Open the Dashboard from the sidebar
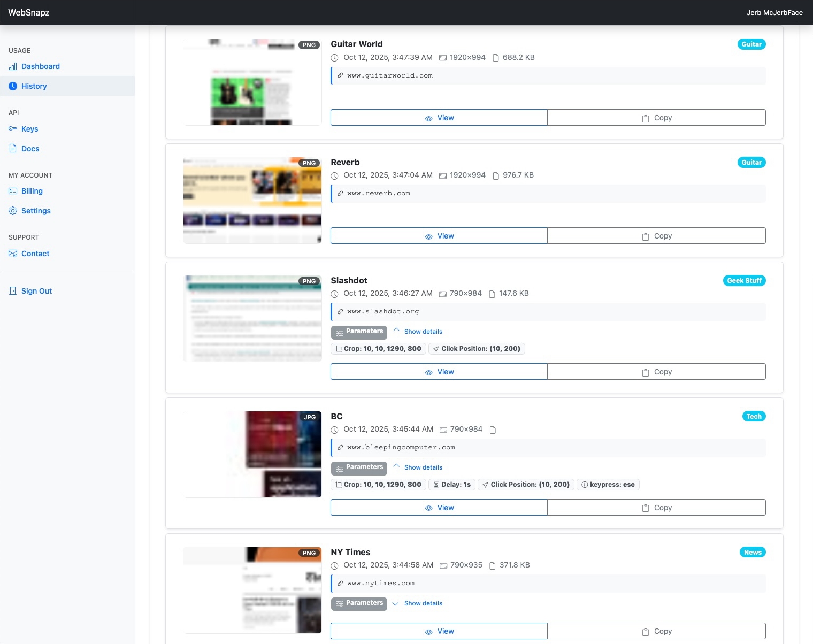This screenshot has width=813, height=644. click(x=12, y=66)
